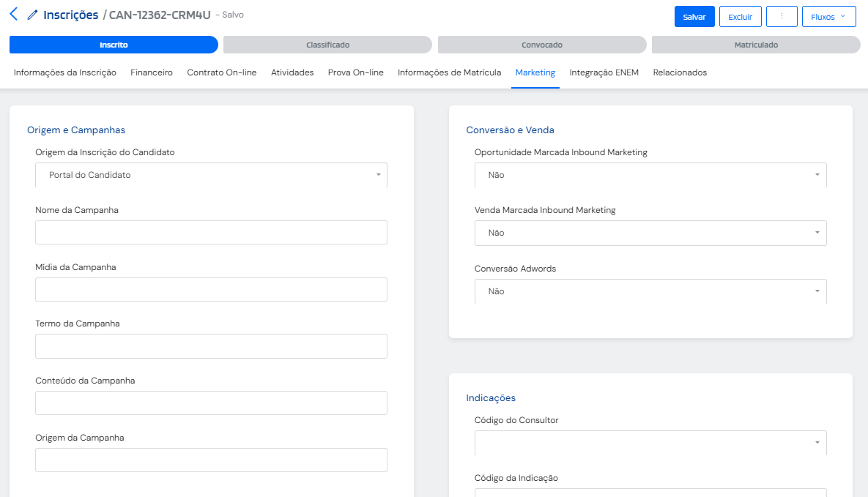Select the Matriculado stage
Viewport: 868px width, 497px height.
pyautogui.click(x=756, y=45)
